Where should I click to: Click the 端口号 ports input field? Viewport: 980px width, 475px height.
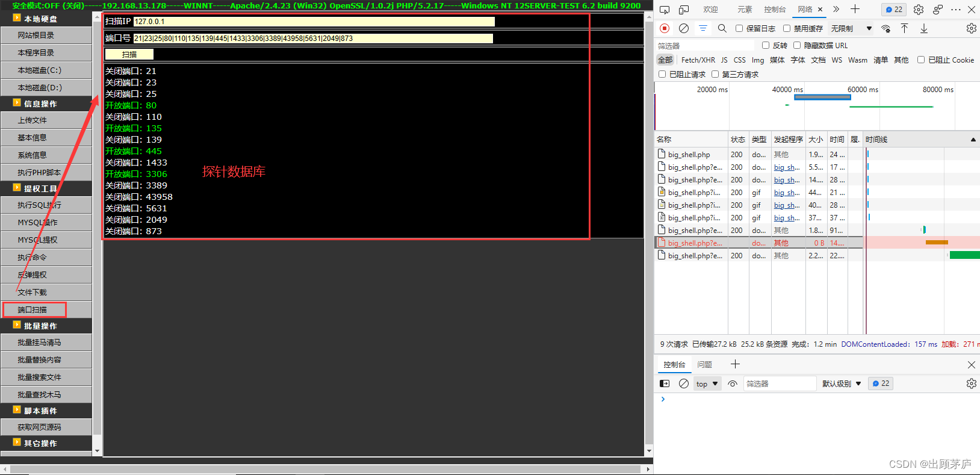(313, 39)
